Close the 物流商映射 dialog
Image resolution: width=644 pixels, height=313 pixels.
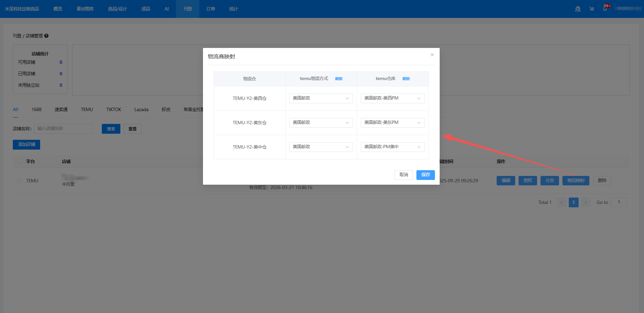[x=432, y=55]
